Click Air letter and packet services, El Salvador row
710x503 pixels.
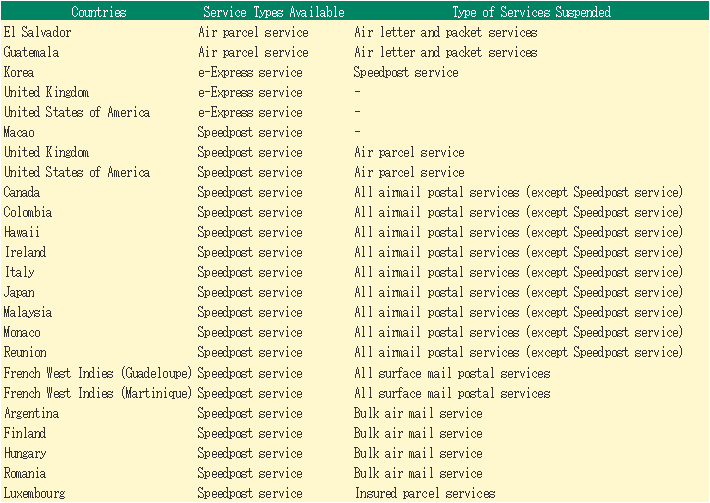click(446, 32)
